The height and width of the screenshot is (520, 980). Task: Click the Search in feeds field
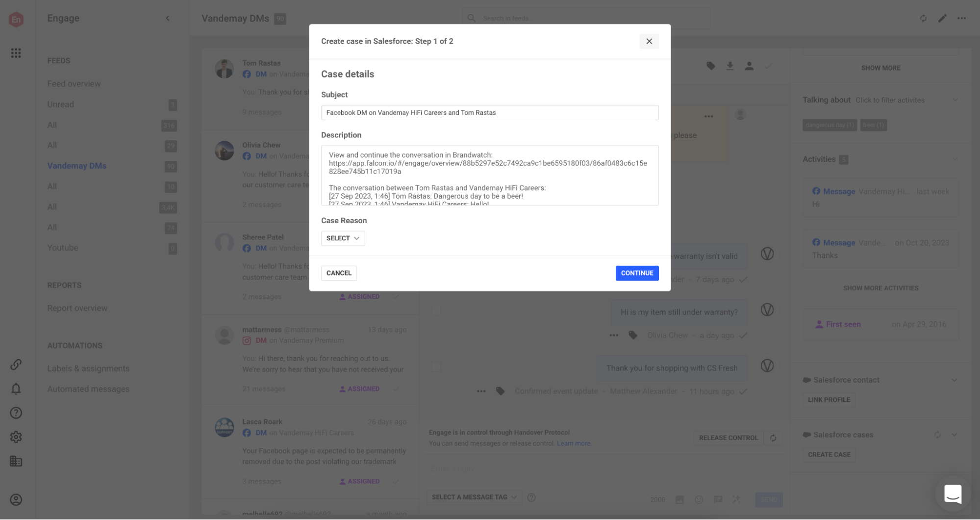(586, 18)
